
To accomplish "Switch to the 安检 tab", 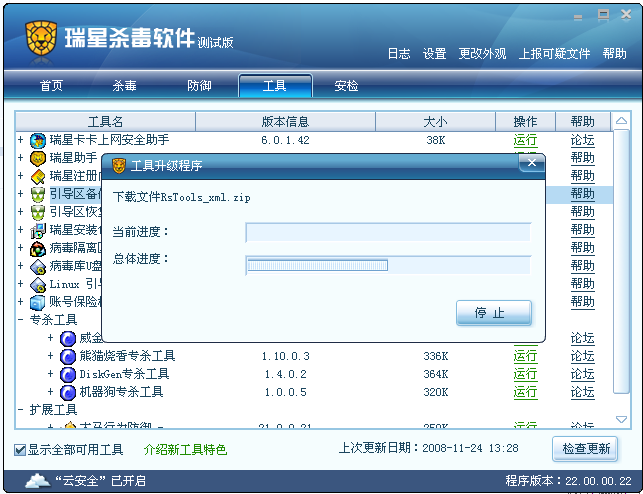I will pyautogui.click(x=347, y=86).
